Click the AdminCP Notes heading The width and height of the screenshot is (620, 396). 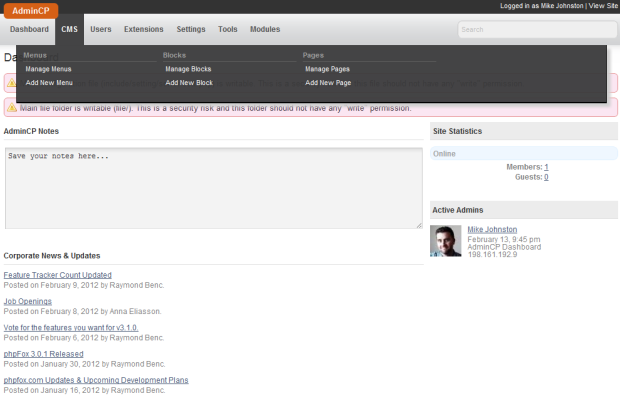[x=31, y=131]
